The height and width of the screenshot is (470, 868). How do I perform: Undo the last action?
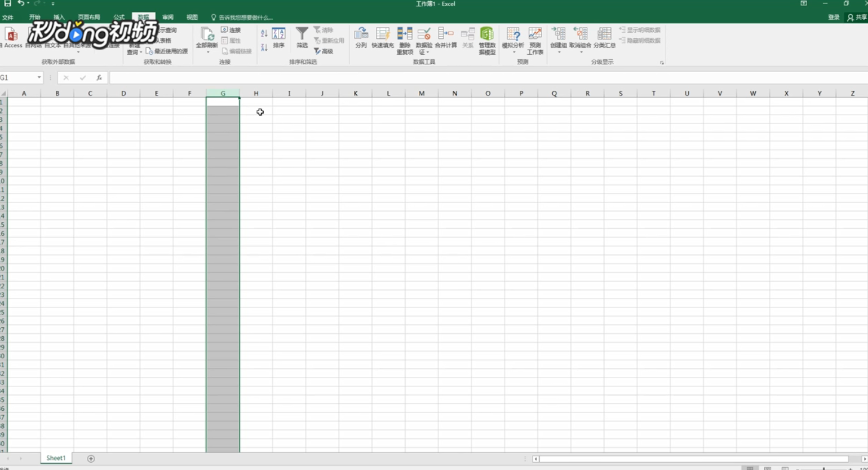click(20, 3)
